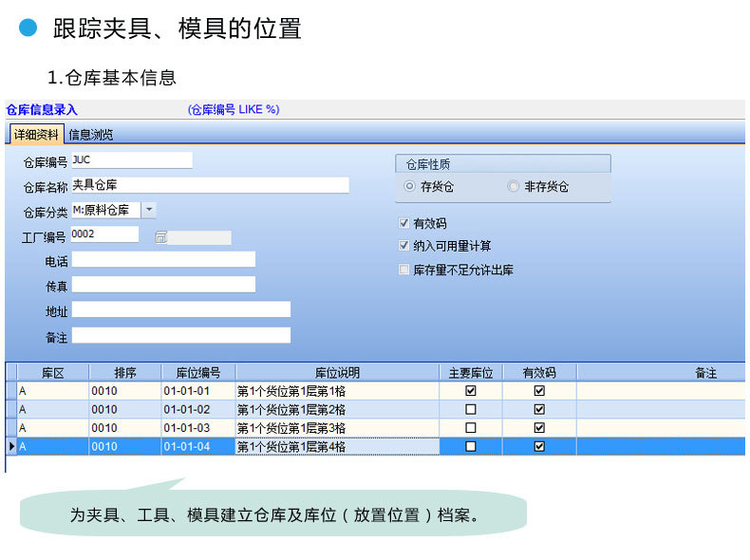The height and width of the screenshot is (560, 750).
Task: Select the 详细资料 tab
Action: click(37, 135)
